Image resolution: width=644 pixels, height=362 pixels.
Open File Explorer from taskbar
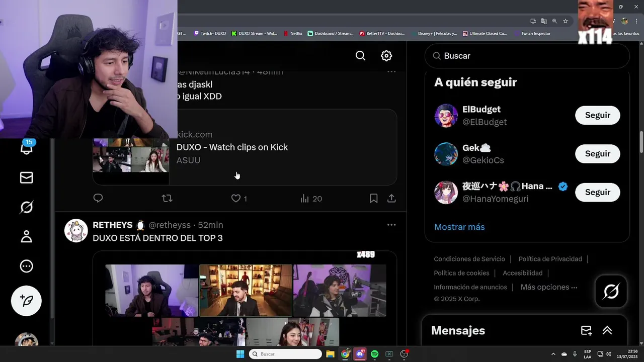330,354
